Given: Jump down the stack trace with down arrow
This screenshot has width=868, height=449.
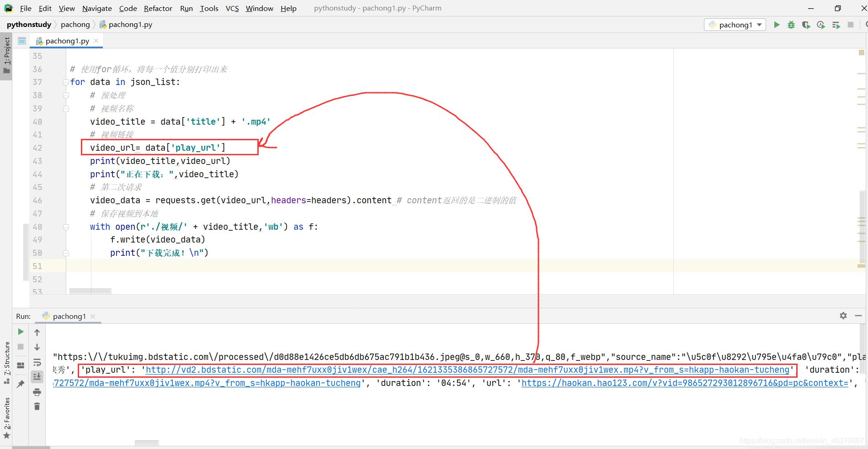Looking at the screenshot, I should [x=37, y=347].
